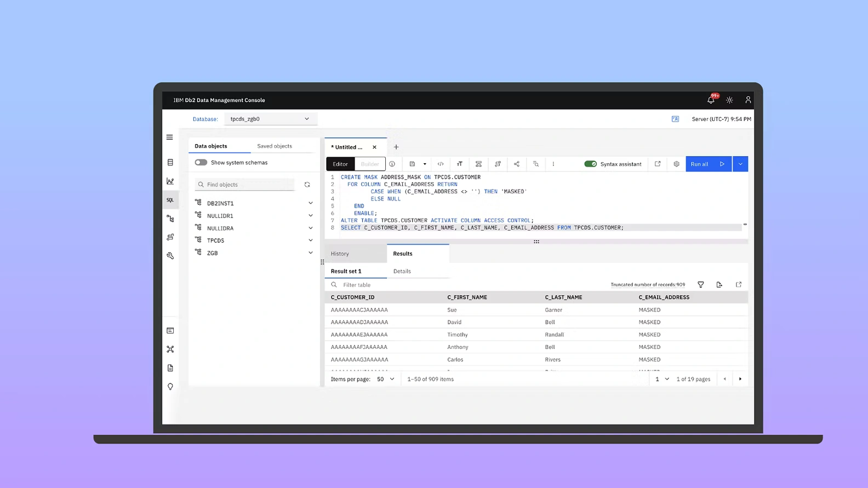Click the save script icon
The image size is (868, 488).
click(413, 164)
